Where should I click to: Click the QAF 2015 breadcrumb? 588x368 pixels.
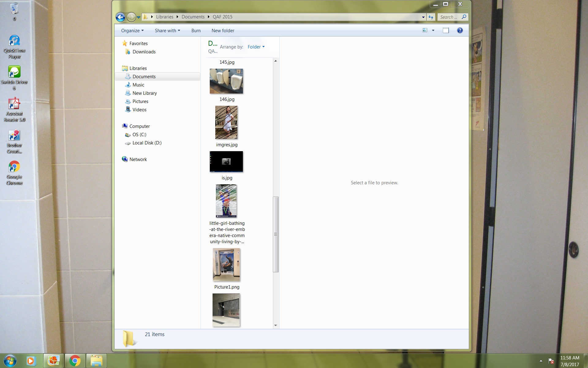(x=223, y=17)
